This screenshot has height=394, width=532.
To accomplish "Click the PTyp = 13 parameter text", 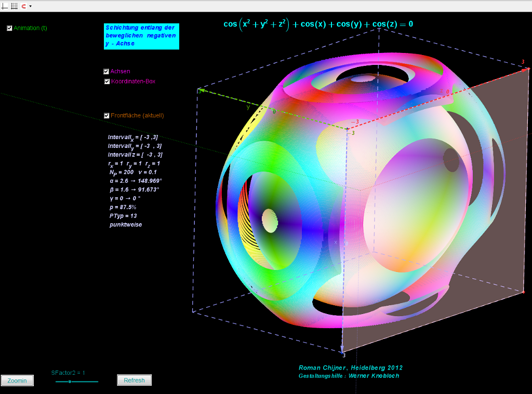I will click(x=123, y=216).
